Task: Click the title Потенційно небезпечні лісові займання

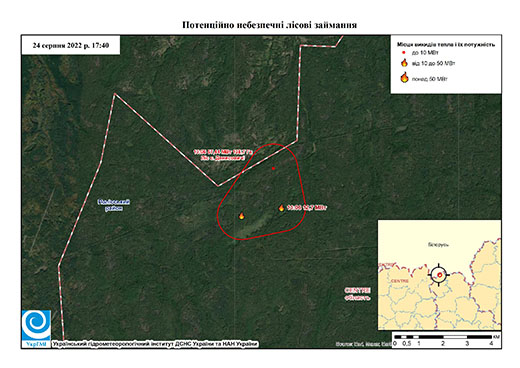Action: pyautogui.click(x=269, y=25)
